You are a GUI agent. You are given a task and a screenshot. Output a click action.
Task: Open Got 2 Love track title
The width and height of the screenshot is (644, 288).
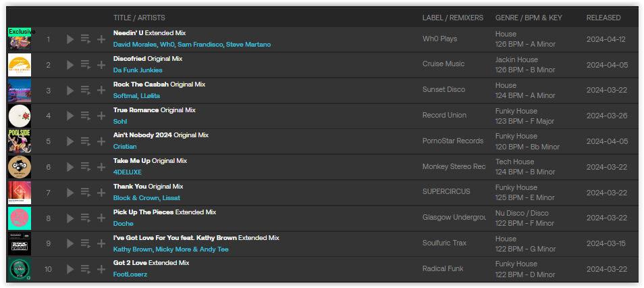click(x=130, y=262)
